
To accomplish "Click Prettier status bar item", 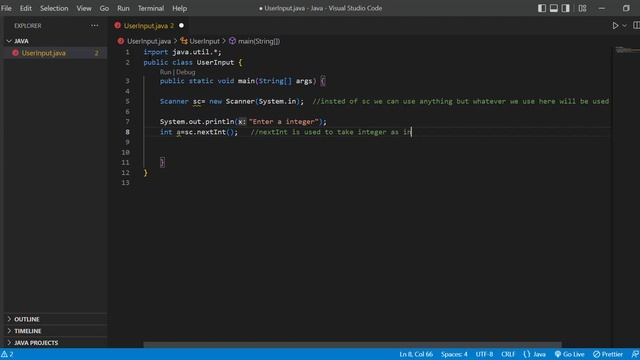I will tap(608, 354).
